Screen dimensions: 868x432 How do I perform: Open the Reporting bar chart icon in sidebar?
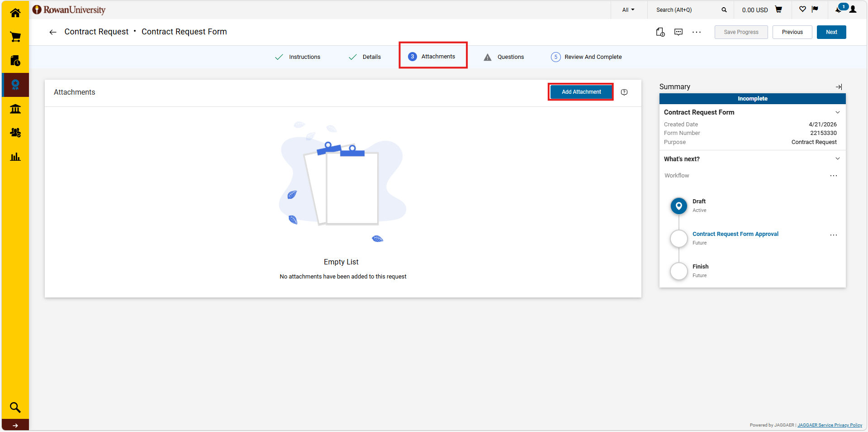(x=15, y=157)
